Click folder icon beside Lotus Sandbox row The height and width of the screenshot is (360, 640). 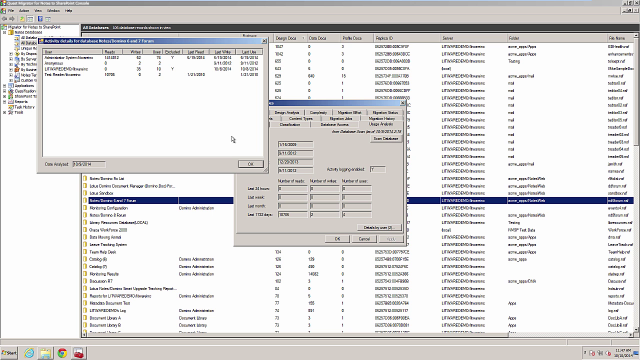(85, 193)
